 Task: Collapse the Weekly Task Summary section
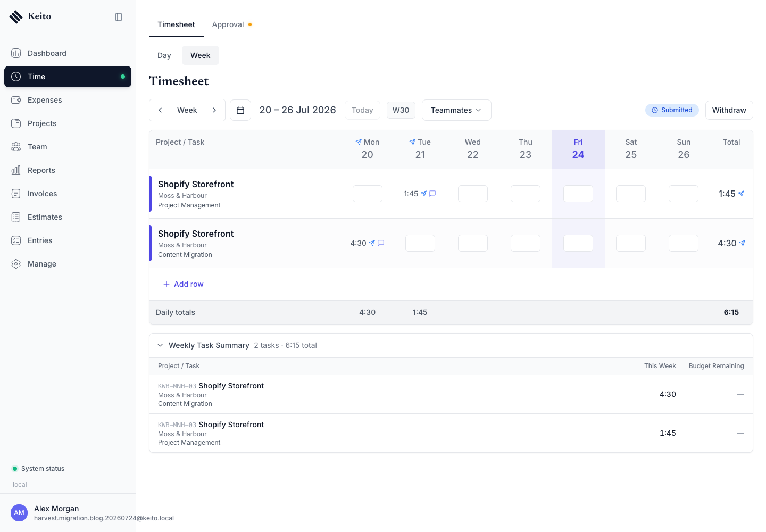point(160,345)
